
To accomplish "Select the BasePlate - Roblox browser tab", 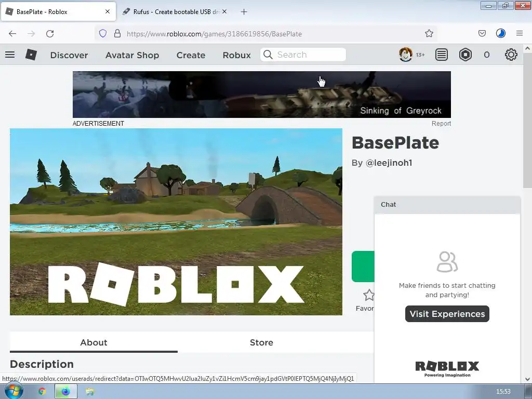I will tap(58, 11).
